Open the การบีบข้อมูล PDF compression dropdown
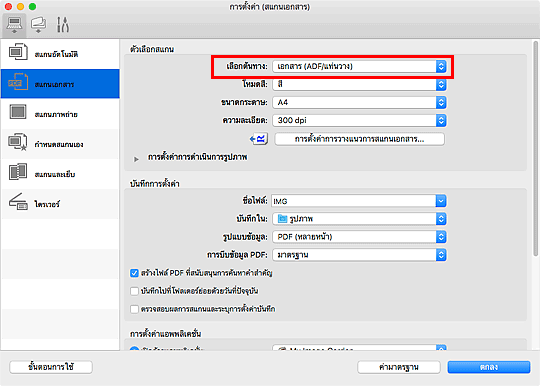Screen dimensions: 540x386 tap(359, 255)
